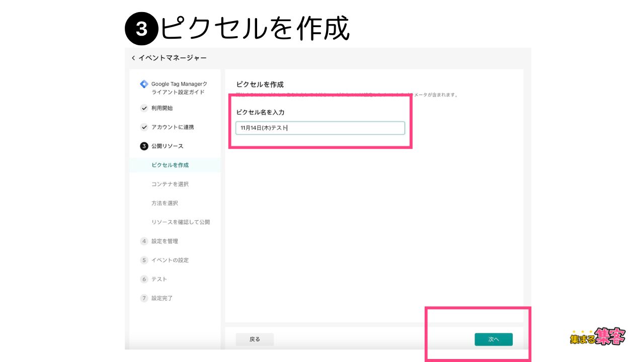
Task: Open the イベントの設定 step
Action: (170, 260)
